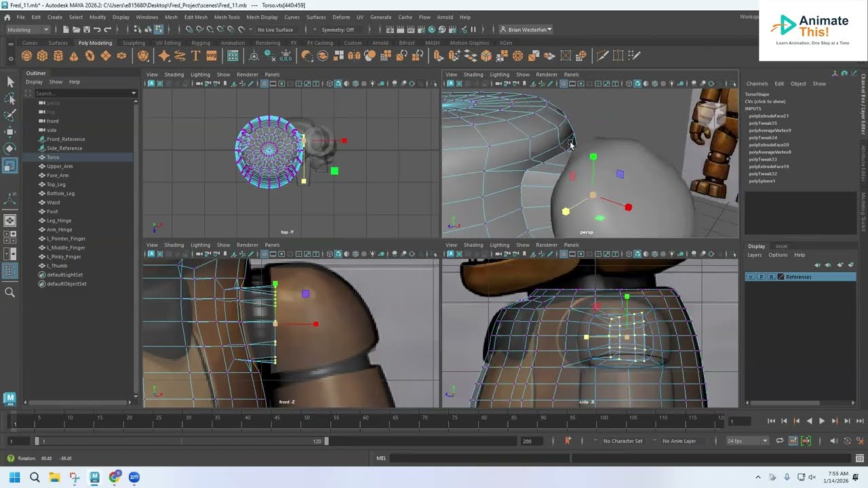Activate the Scale tool in toolbox
The image size is (868, 488).
click(x=10, y=165)
